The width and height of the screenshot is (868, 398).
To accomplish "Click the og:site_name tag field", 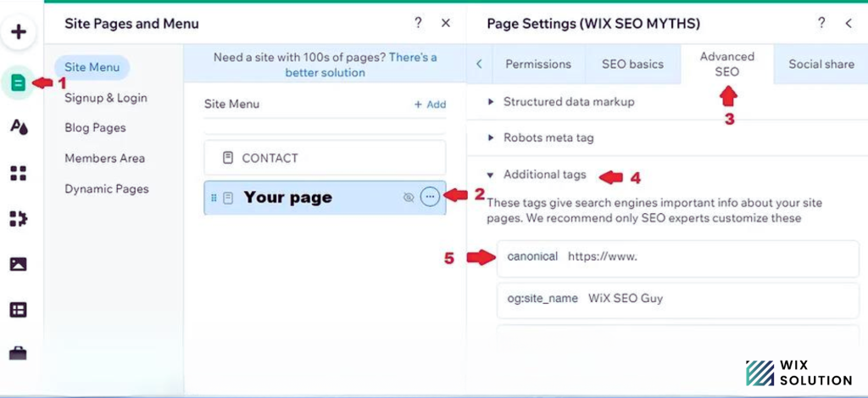I will 677,300.
